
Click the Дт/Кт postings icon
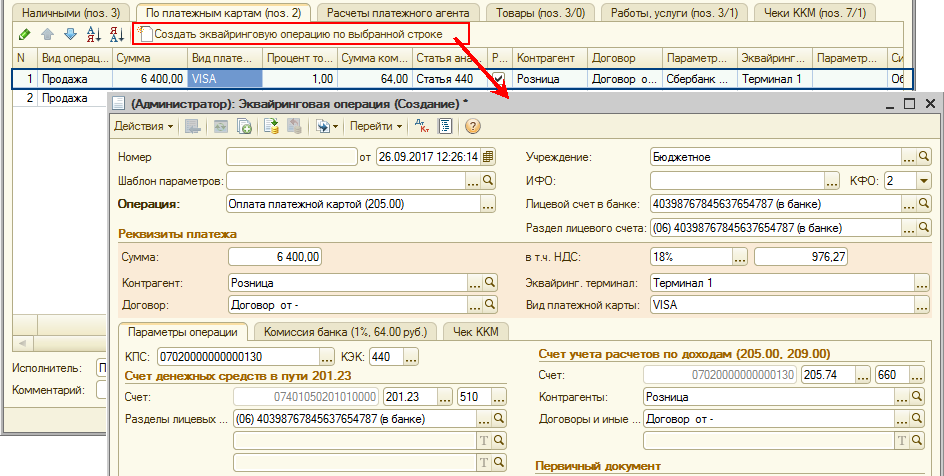(420, 126)
